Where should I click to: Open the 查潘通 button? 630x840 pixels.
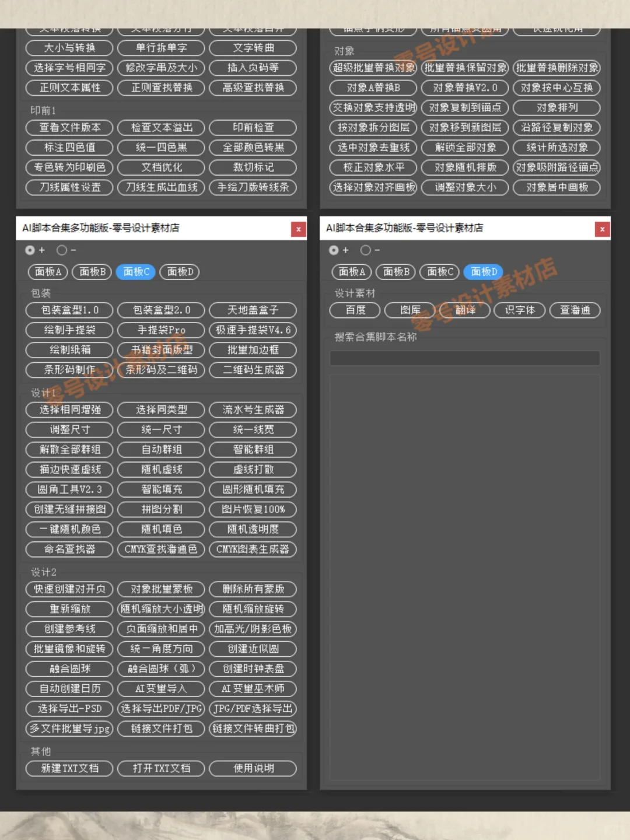pyautogui.click(x=575, y=310)
